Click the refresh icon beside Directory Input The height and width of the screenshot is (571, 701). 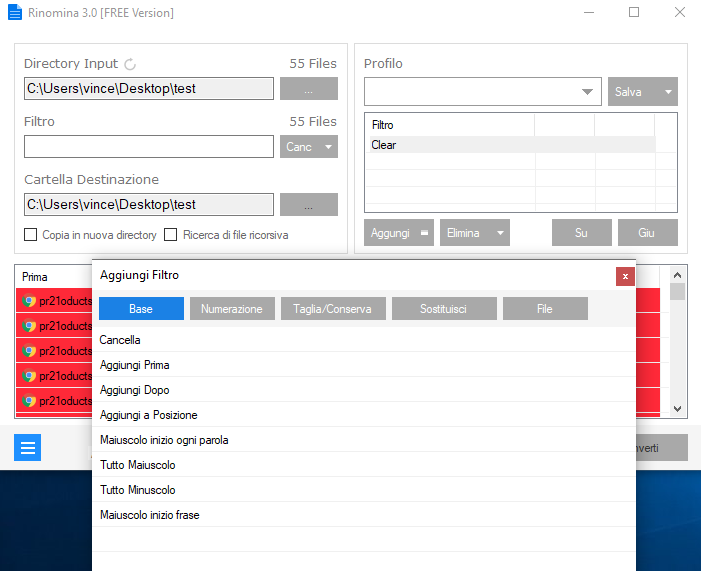tap(130, 64)
